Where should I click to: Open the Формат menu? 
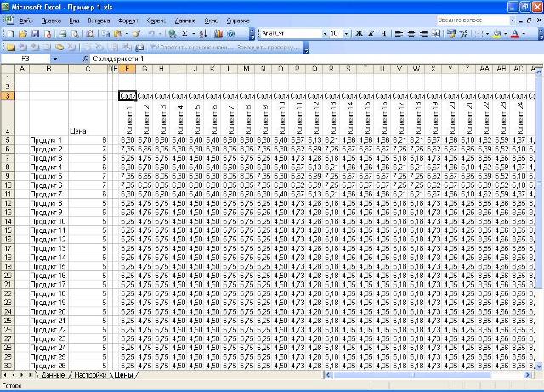coord(128,20)
